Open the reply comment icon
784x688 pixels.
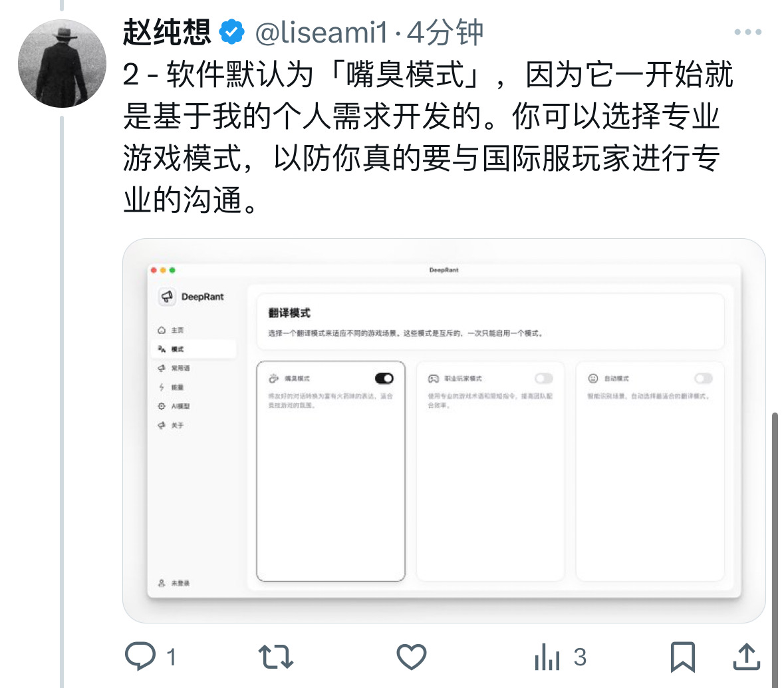140,656
